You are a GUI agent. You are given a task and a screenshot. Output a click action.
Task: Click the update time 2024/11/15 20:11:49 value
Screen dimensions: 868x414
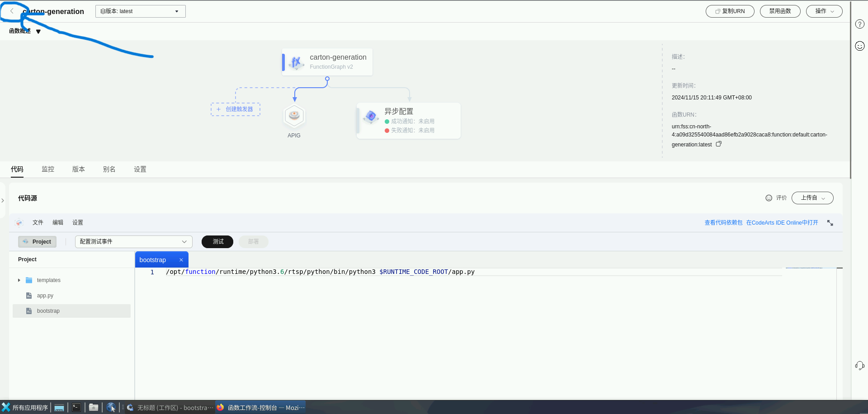712,98
